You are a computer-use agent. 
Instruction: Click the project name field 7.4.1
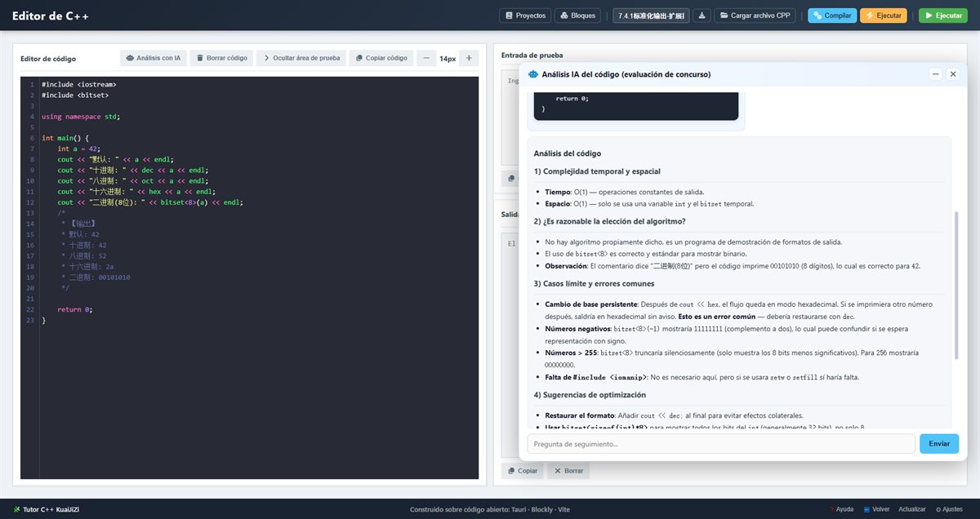coord(651,16)
